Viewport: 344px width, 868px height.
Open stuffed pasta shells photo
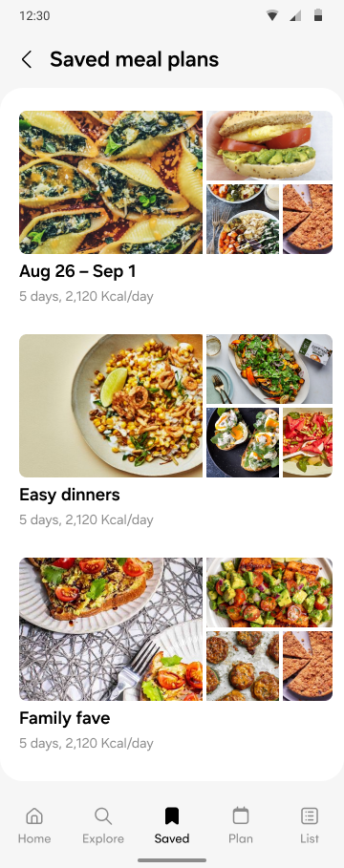click(x=111, y=182)
